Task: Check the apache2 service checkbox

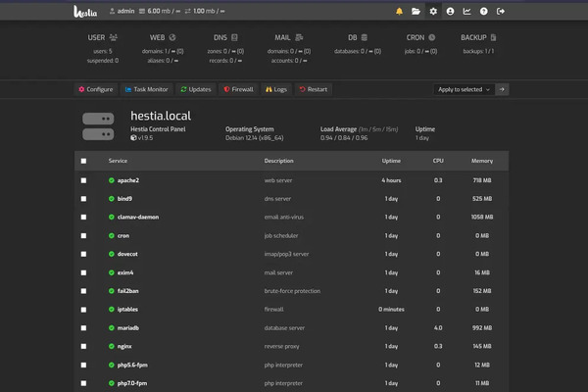Action: pyautogui.click(x=83, y=180)
